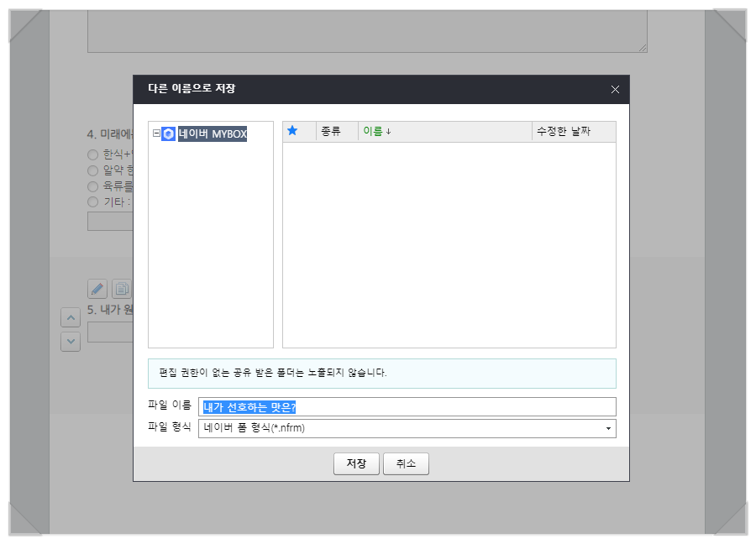Select the 한식 radio option
The height and width of the screenshot is (544, 756).
(x=92, y=154)
